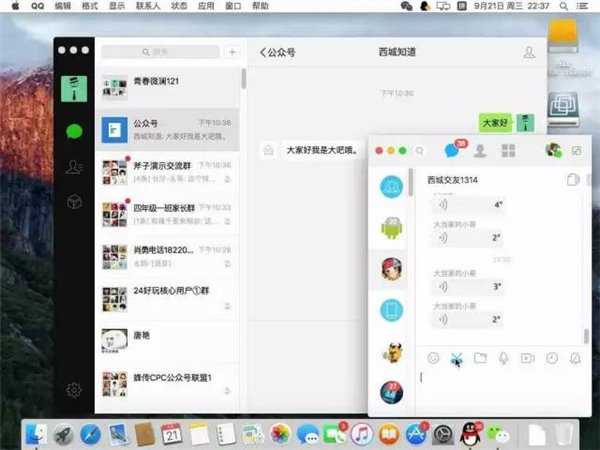Open the 联系人 menu in menu bar
This screenshot has height=450, width=600.
pos(148,6)
